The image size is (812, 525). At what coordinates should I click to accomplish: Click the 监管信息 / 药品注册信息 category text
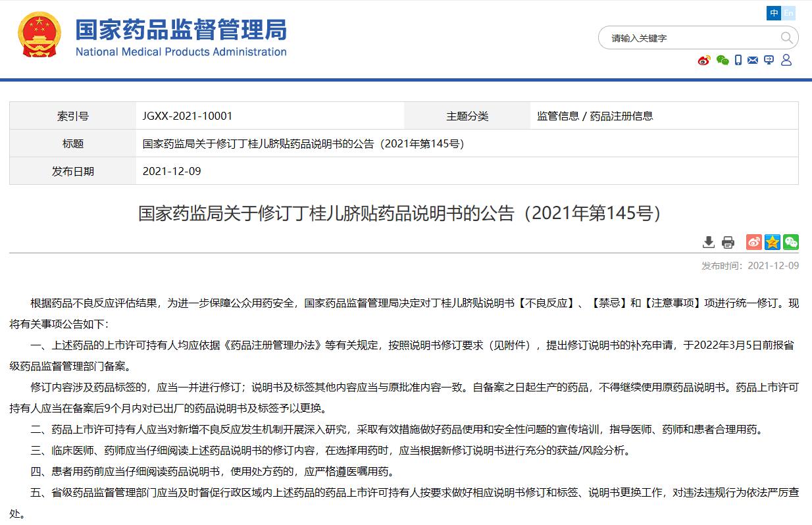[595, 116]
